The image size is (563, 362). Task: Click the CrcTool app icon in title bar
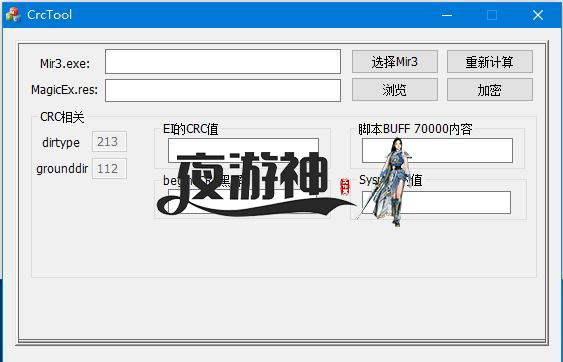point(13,15)
